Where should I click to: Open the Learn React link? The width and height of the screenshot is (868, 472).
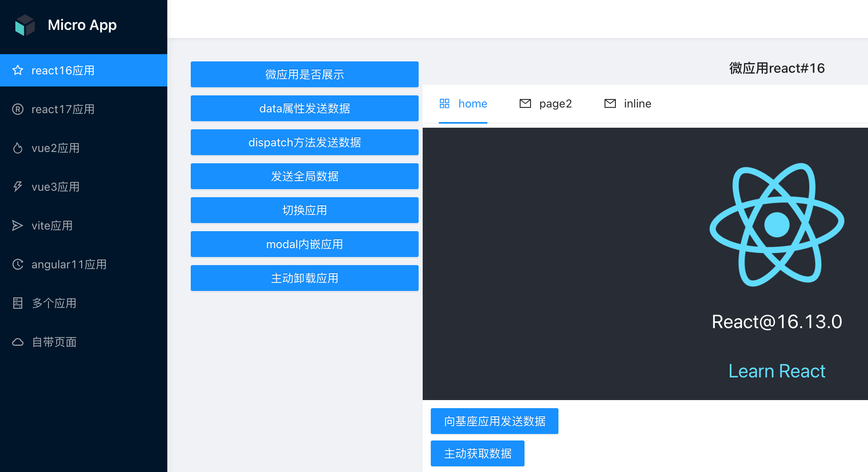coord(777,371)
